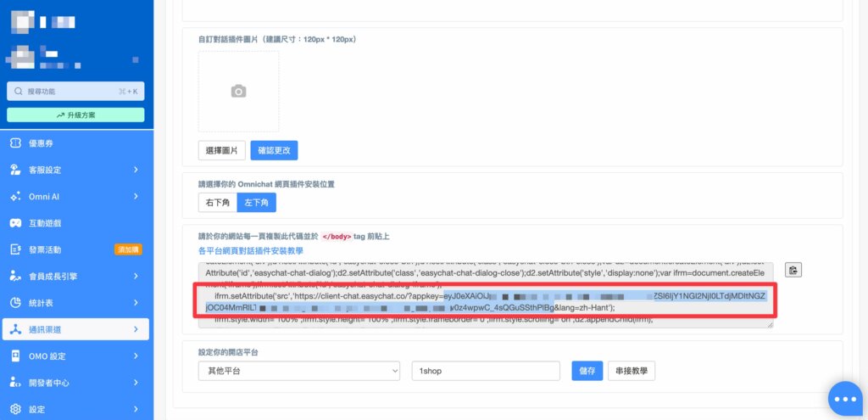Image resolution: width=868 pixels, height=420 pixels.
Task: Click the copy code clipboard icon
Action: coord(793,270)
